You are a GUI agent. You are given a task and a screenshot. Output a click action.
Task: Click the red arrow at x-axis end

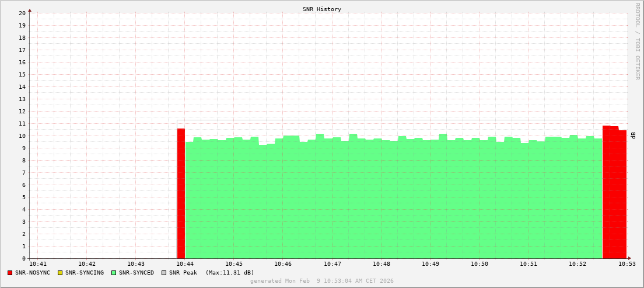pos(629,258)
